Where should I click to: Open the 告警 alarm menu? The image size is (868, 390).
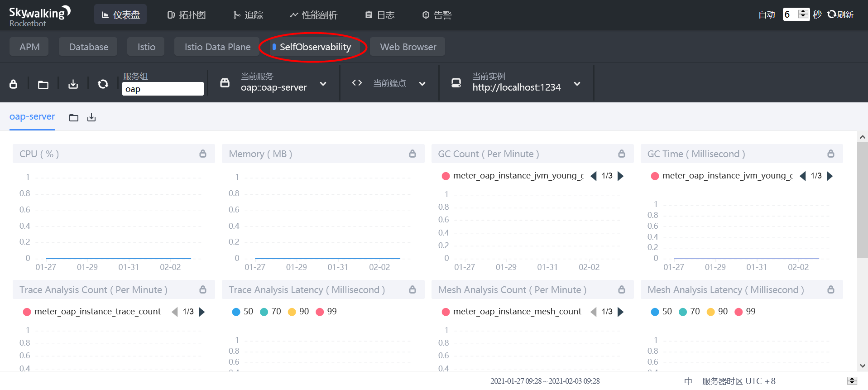coord(437,15)
